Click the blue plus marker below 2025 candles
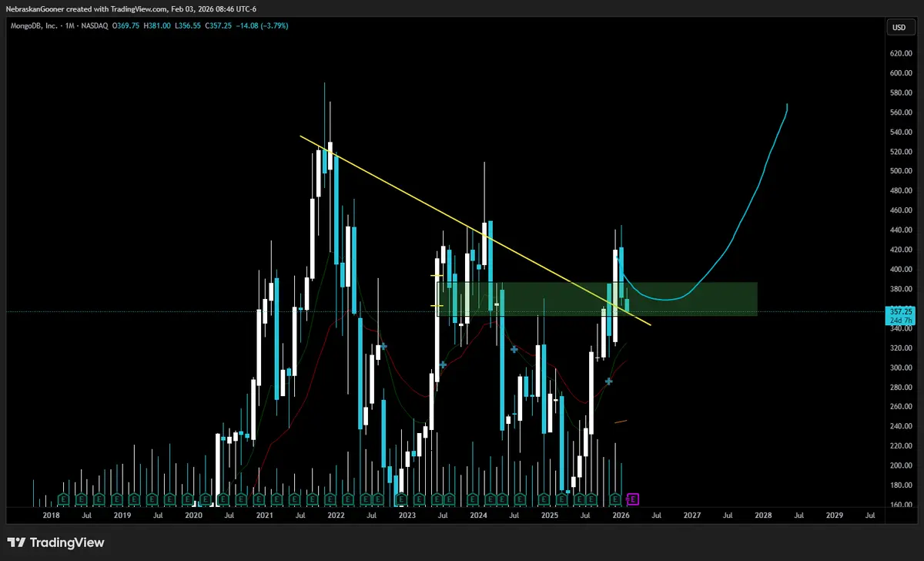This screenshot has height=561, width=924. 608,381
